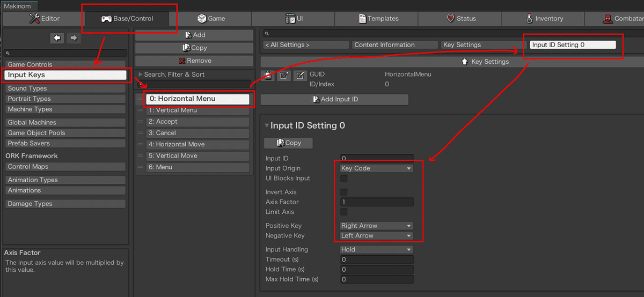Open the Input Origin dropdown

tap(377, 168)
